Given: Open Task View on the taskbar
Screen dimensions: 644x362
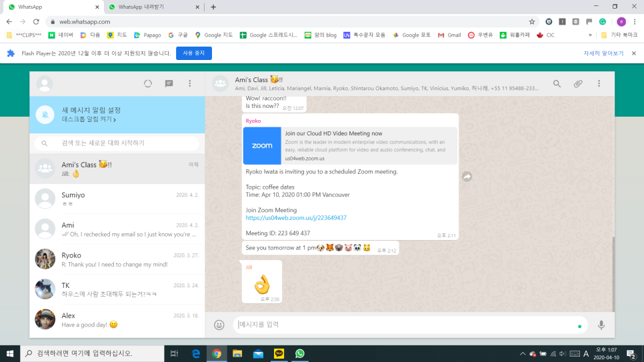Looking at the screenshot, I should pos(174,354).
